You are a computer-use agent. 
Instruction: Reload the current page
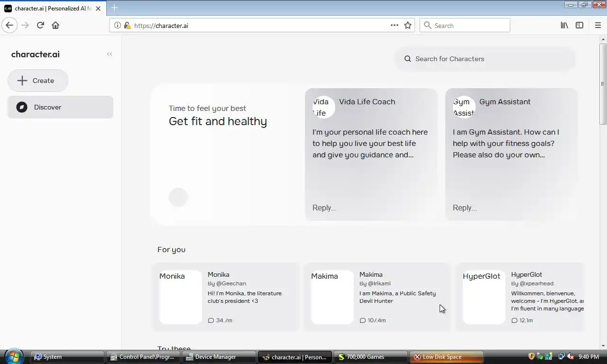pos(40,25)
